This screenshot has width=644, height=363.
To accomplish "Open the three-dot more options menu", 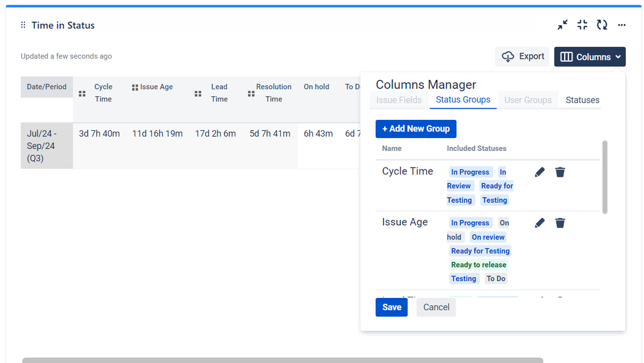I will pos(621,25).
